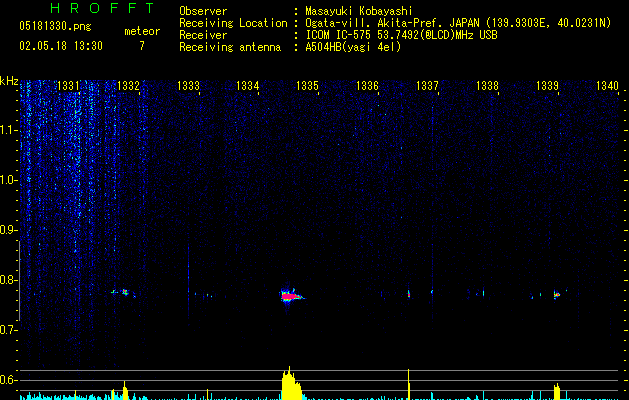This screenshot has height=400, width=629.
Task: Click the 1334 time axis label
Action: pyautogui.click(x=248, y=86)
